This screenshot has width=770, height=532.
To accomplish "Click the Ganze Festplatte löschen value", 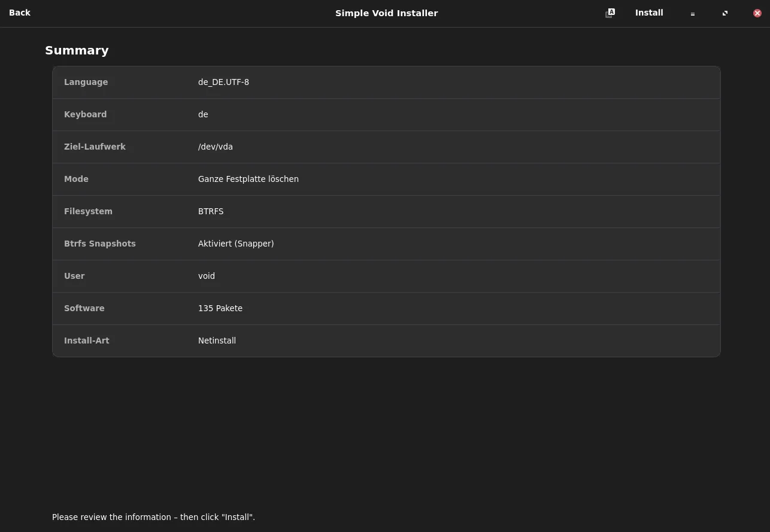I will pyautogui.click(x=248, y=179).
